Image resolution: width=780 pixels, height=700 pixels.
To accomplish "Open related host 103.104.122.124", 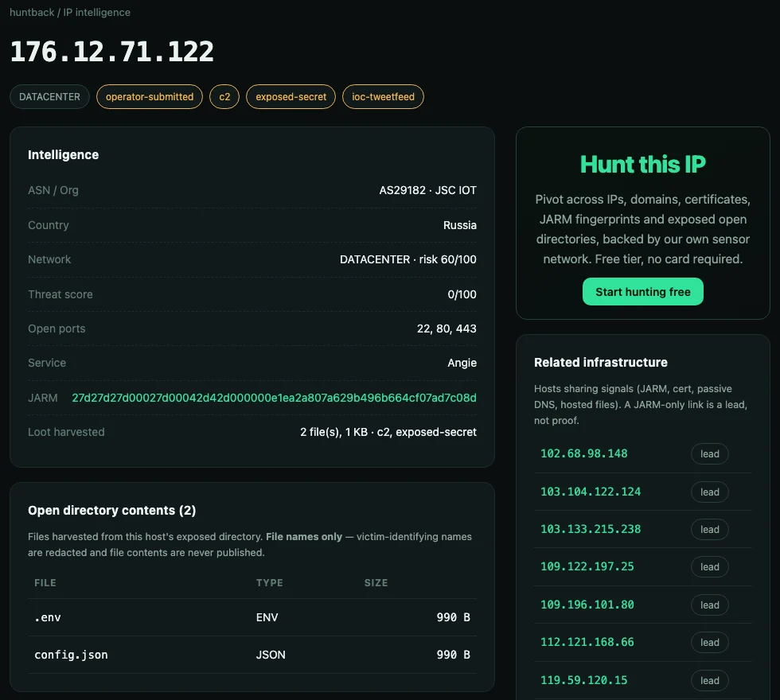I will (x=591, y=492).
